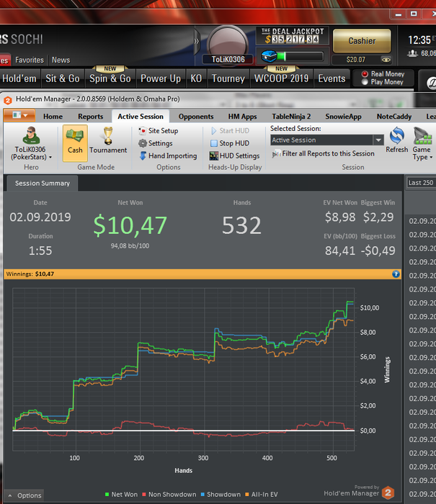Open PokerStars KO tab

pyautogui.click(x=196, y=78)
